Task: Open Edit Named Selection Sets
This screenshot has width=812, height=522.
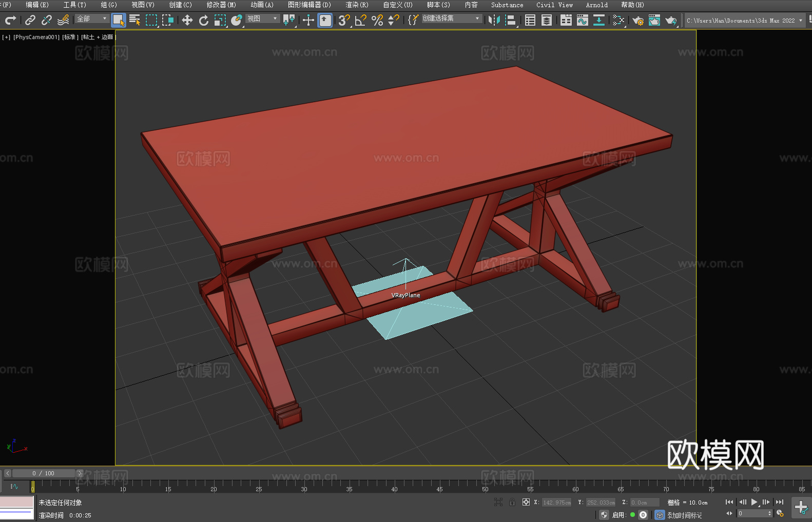Action: [x=413, y=20]
